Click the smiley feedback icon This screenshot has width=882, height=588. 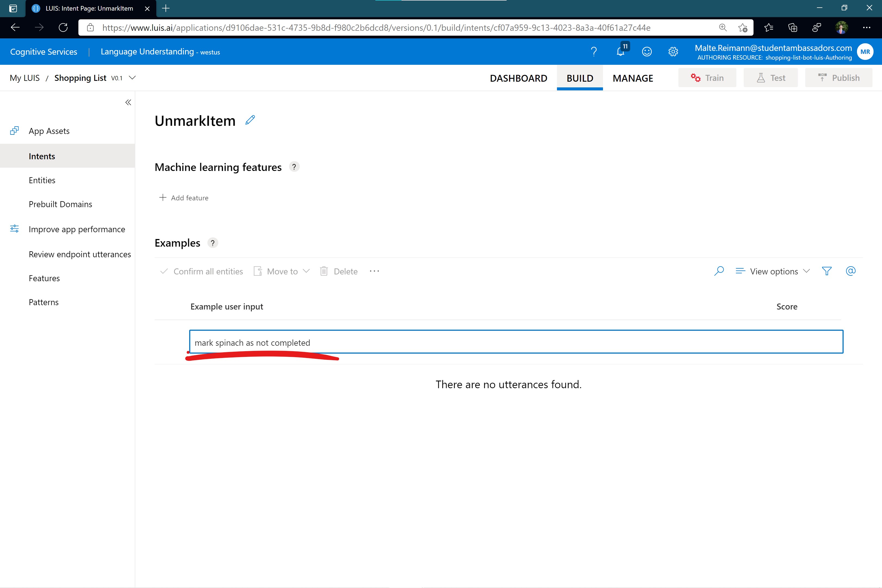point(647,52)
